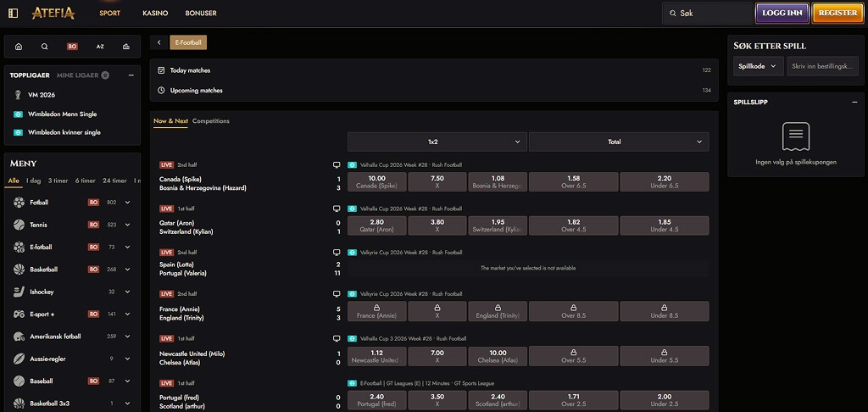The height and width of the screenshot is (412, 868).
Task: Bet on Chelsea (Atlas) at 10.00
Action: (x=498, y=356)
